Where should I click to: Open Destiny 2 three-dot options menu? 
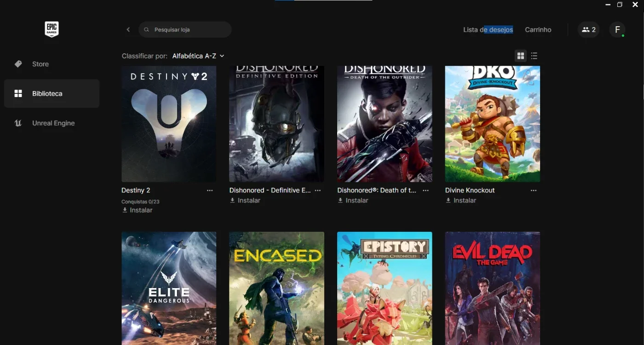click(210, 190)
